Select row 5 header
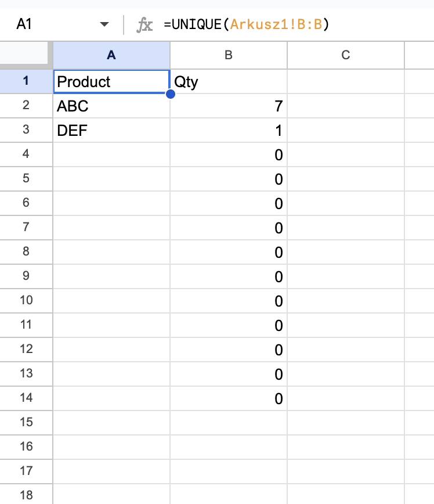Image resolution: width=434 pixels, height=504 pixels. point(26,179)
